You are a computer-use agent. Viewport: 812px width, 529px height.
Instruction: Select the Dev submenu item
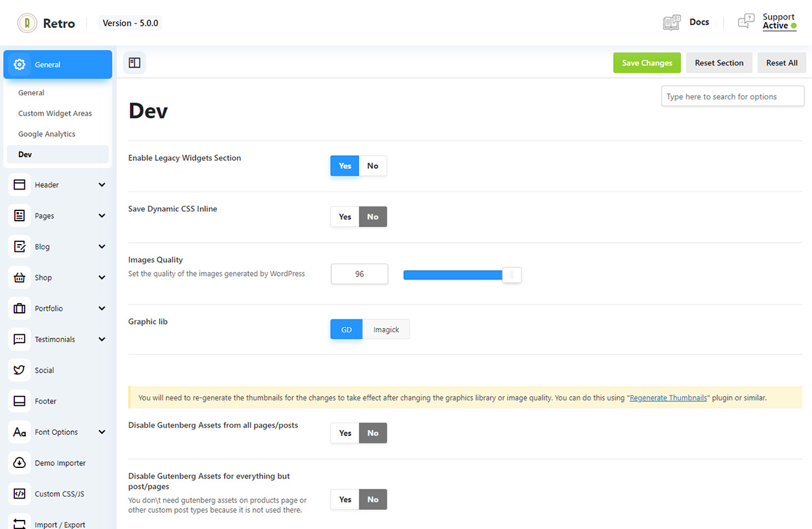pos(58,154)
